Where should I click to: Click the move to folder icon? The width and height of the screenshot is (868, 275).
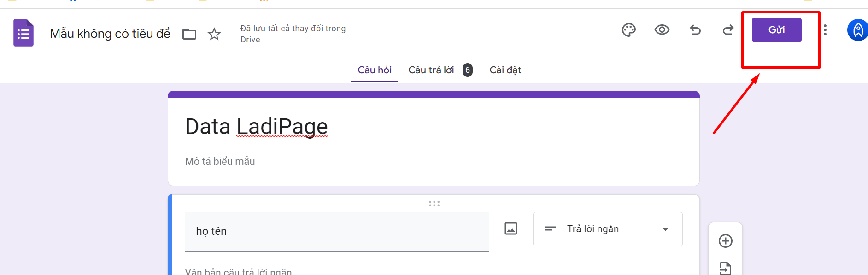(189, 34)
